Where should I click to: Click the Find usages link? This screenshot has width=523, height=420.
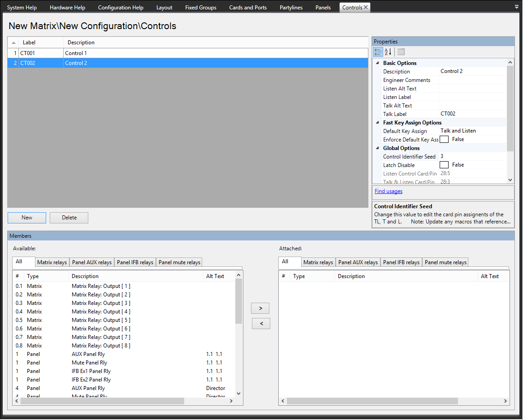[x=388, y=191]
